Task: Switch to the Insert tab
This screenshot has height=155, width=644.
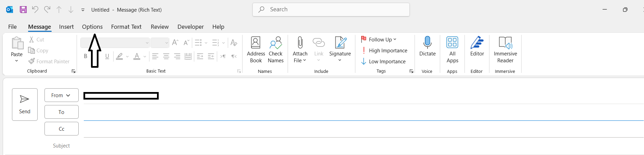Action: coord(66,27)
